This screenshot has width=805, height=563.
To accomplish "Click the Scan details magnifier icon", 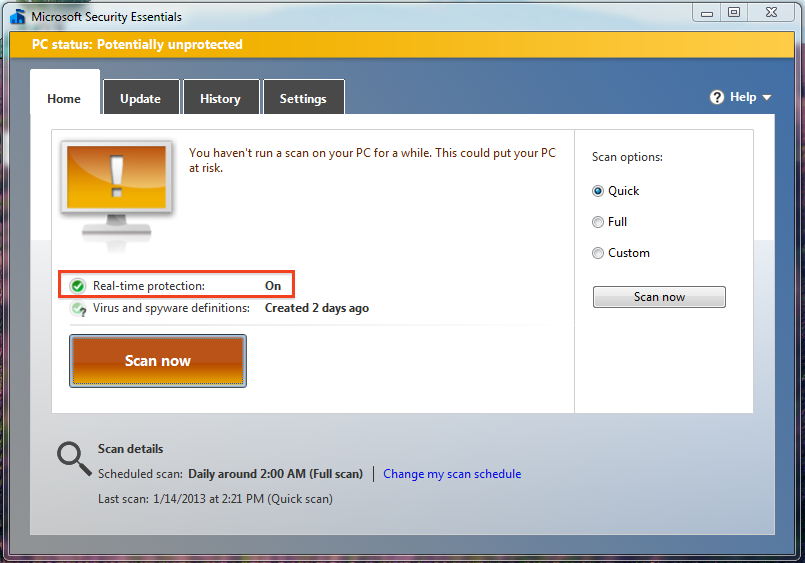I will 74,459.
